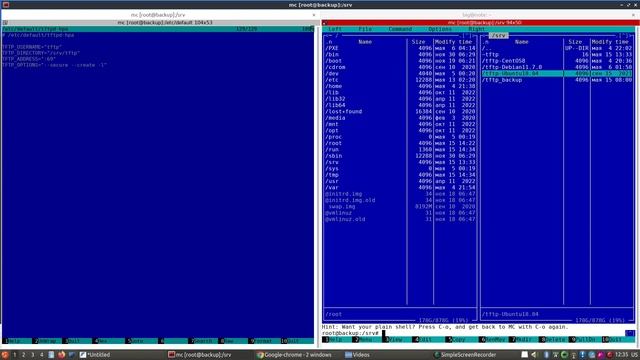Viewport: 640px width, 360px height.
Task: Click the 8 Delete function key button
Action: pyautogui.click(x=553, y=340)
